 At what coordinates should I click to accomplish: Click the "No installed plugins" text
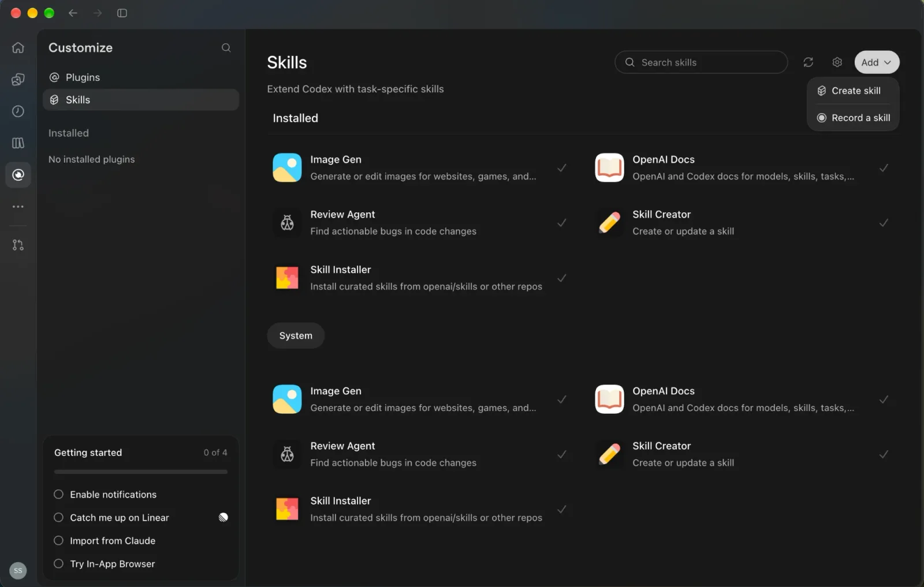(x=91, y=159)
